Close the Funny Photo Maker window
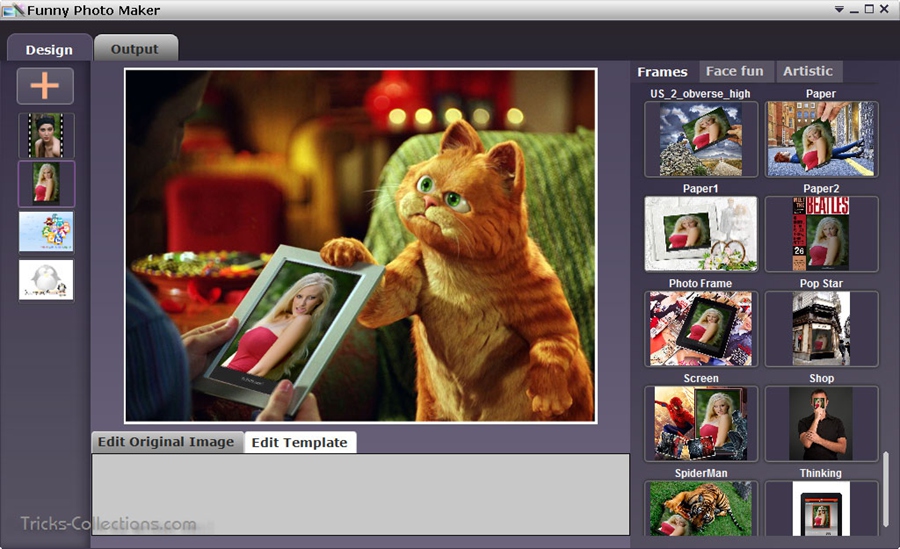This screenshot has width=900, height=549. tap(885, 9)
